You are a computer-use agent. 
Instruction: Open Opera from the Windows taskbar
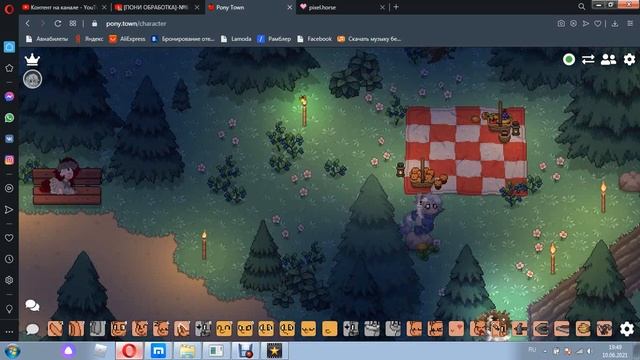129,351
